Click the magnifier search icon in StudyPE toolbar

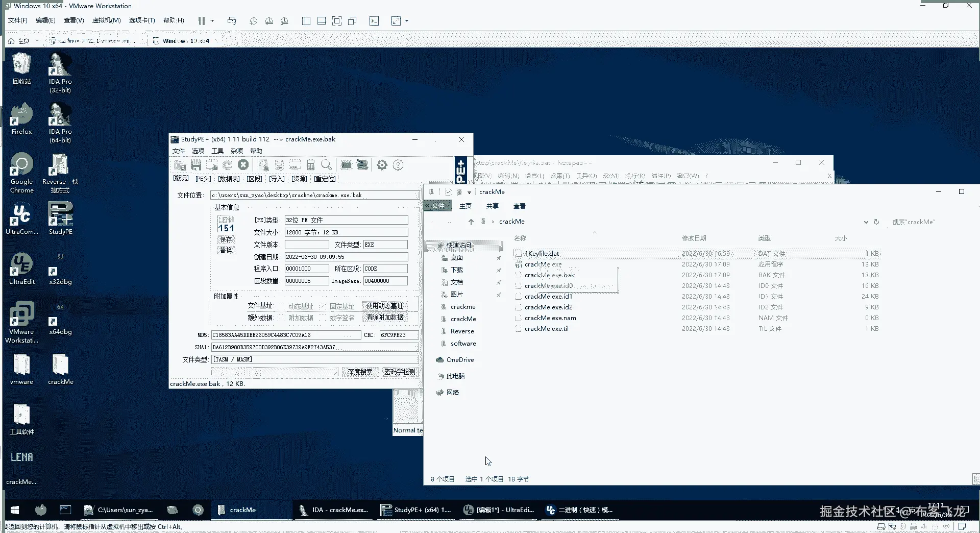(326, 165)
